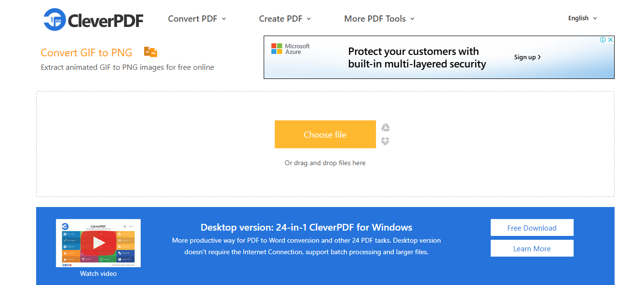The width and height of the screenshot is (644, 285).
Task: Click the ad info icon
Action: (x=603, y=40)
